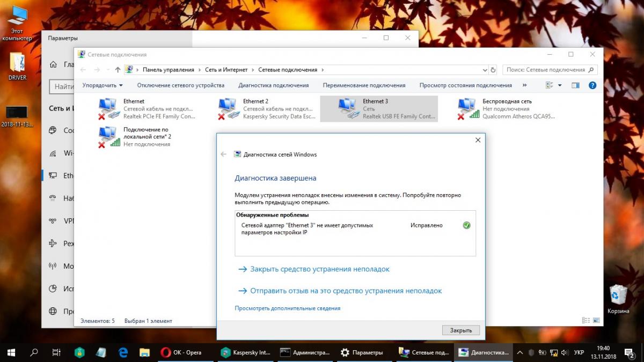Screen dimensions: 644x362
Task: Switch to Opera on the taskbar
Action: pyautogui.click(x=185, y=352)
